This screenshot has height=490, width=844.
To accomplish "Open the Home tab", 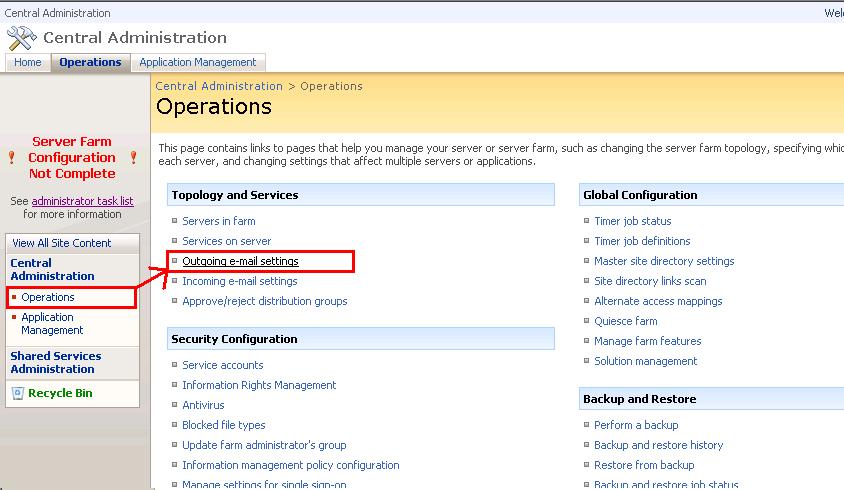I will 28,62.
